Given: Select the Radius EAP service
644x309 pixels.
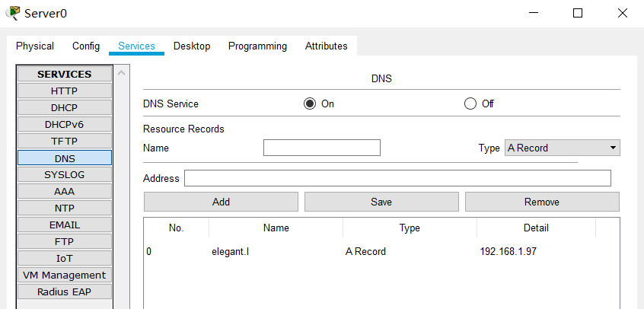Looking at the screenshot, I should [x=64, y=291].
